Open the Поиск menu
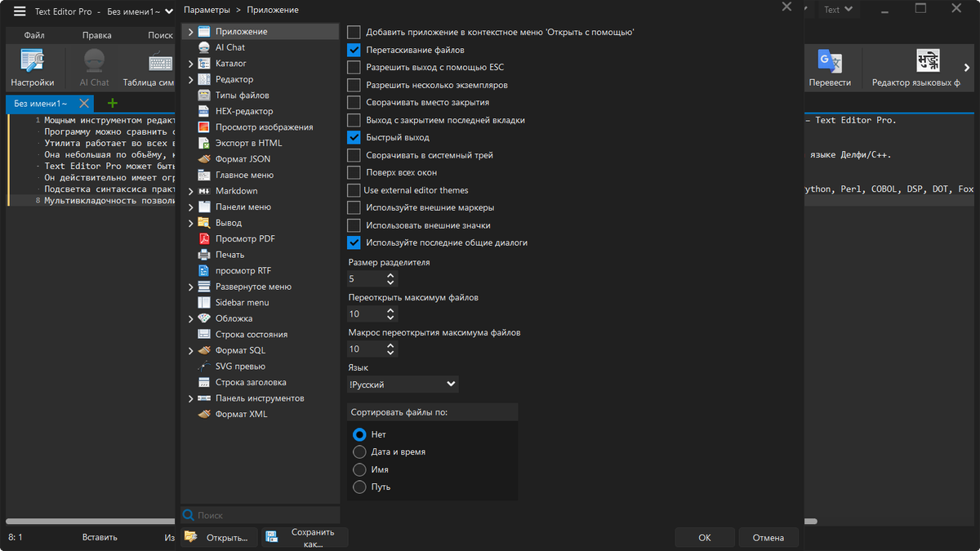 160,35
